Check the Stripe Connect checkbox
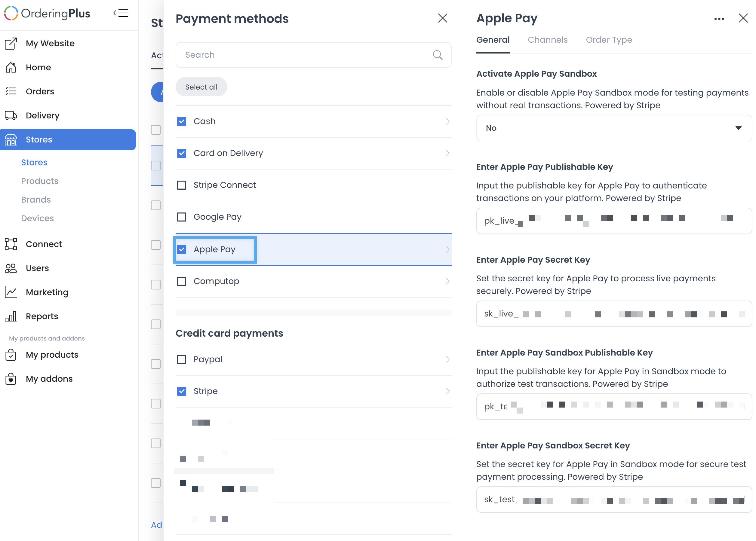Viewport: 756px width, 541px height. (182, 185)
